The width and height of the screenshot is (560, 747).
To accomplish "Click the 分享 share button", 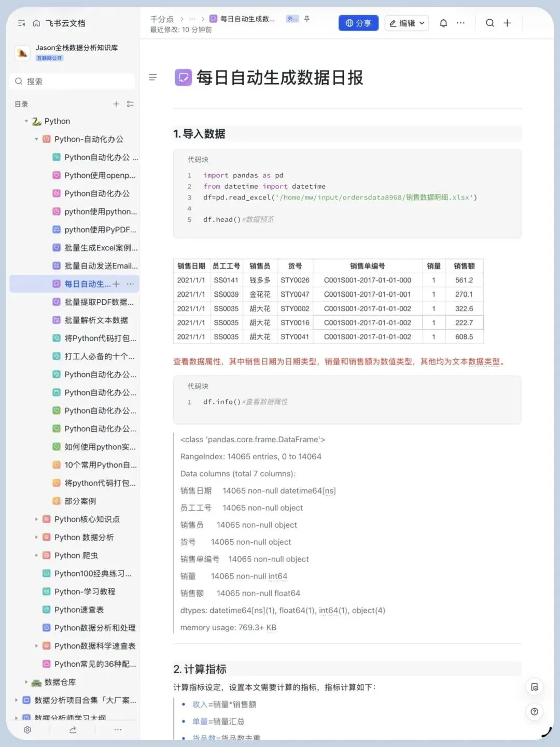I will (x=358, y=23).
